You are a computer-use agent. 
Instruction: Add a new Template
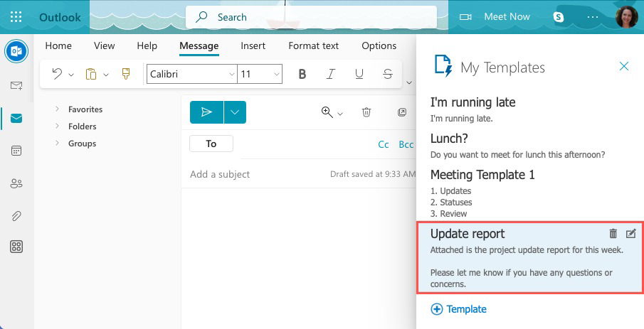coord(458,309)
